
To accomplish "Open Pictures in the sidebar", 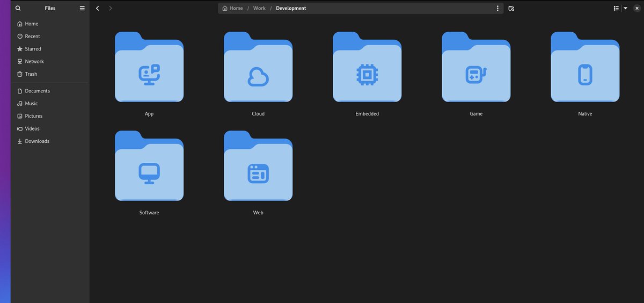I will [50, 116].
